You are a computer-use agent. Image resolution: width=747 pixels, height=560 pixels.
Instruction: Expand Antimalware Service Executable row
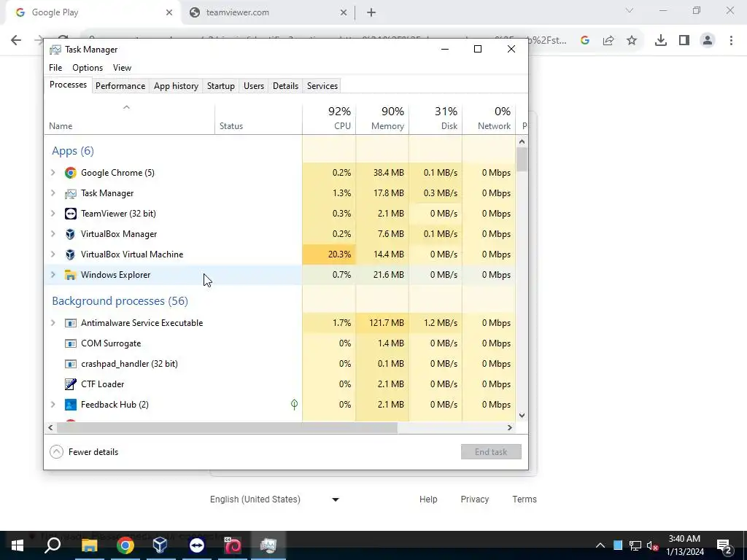(x=53, y=323)
